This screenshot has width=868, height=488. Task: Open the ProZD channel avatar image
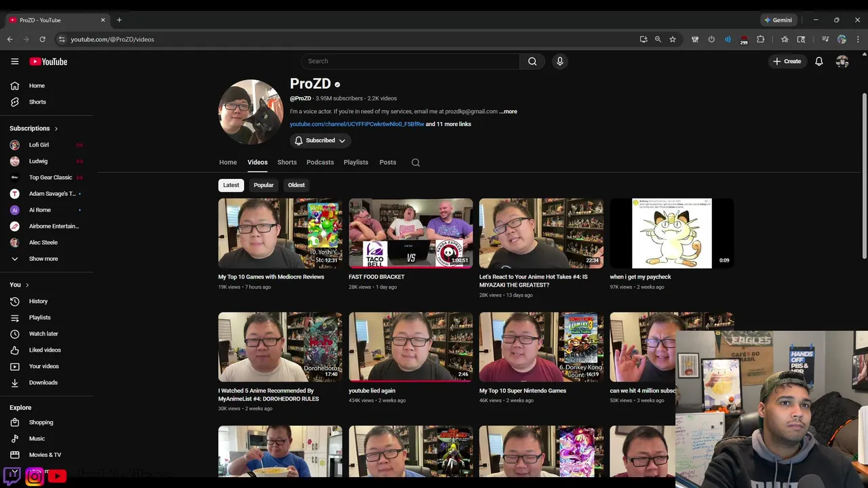251,112
